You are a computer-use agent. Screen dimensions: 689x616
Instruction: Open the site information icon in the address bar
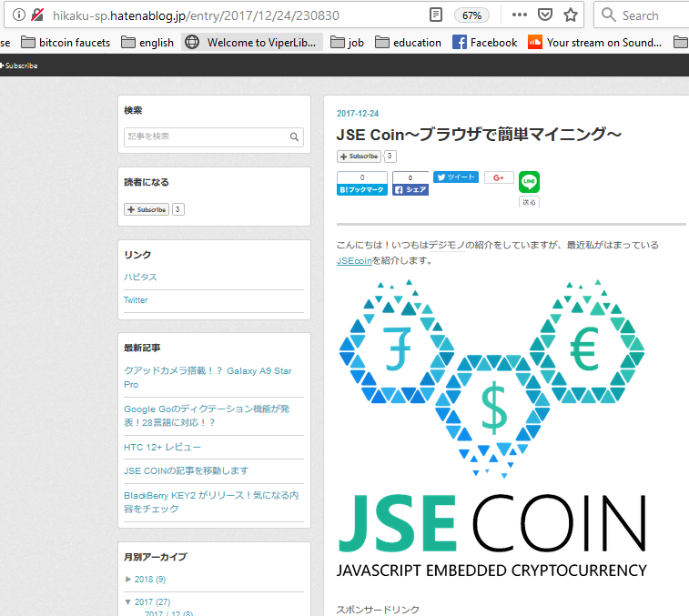click(19, 15)
